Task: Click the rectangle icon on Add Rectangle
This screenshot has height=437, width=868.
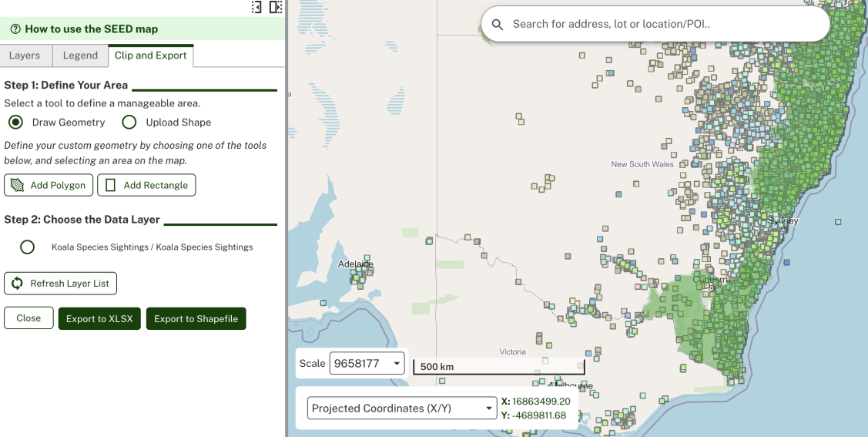Action: point(110,185)
